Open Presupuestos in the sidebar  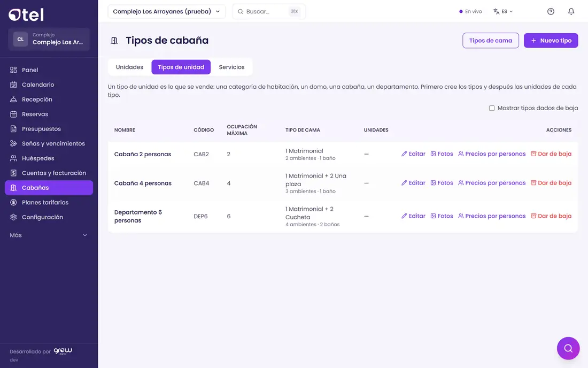49,129
